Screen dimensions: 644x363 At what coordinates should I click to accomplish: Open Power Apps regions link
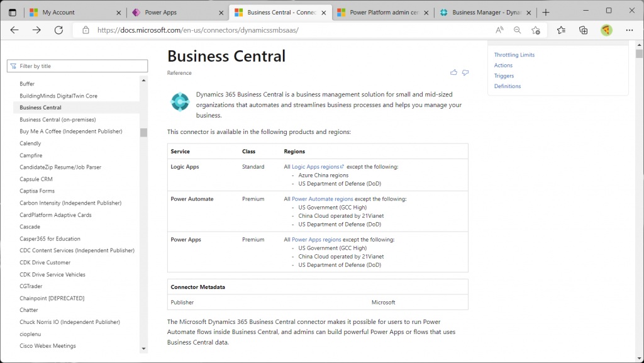coord(316,240)
